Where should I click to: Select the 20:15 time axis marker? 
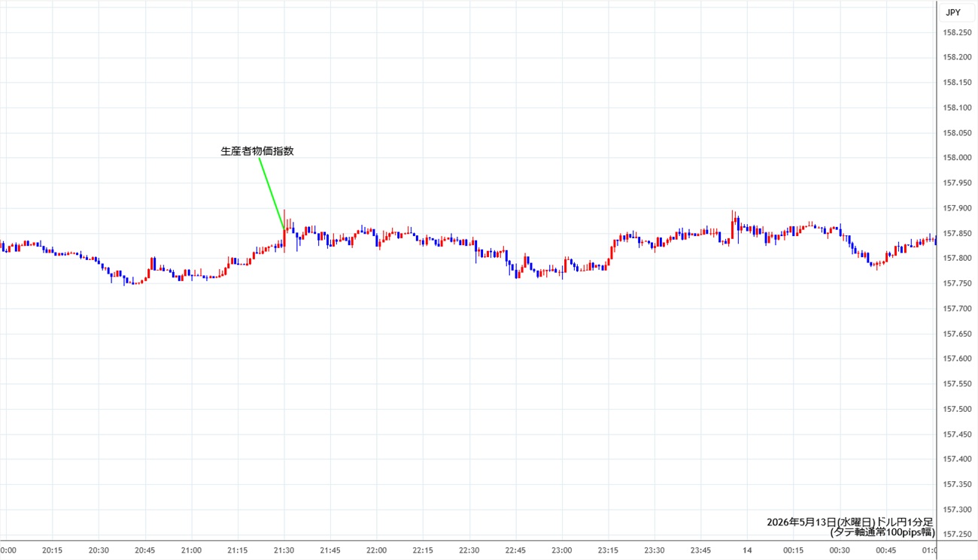[53, 550]
